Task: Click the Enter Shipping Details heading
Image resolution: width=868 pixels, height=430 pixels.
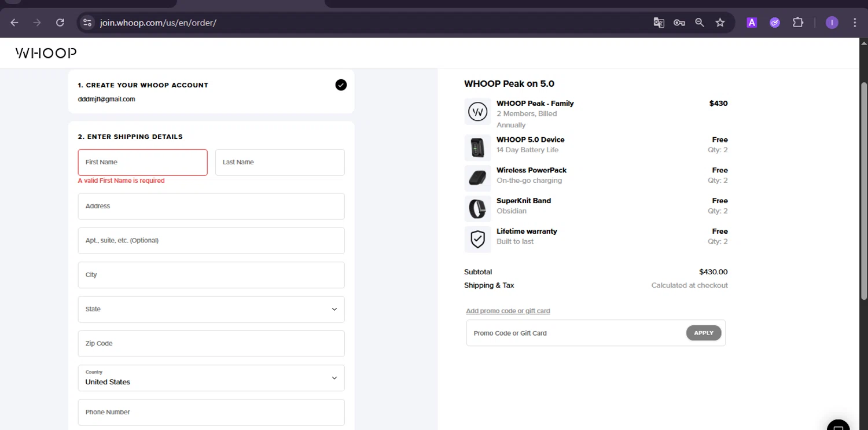Action: tap(130, 137)
